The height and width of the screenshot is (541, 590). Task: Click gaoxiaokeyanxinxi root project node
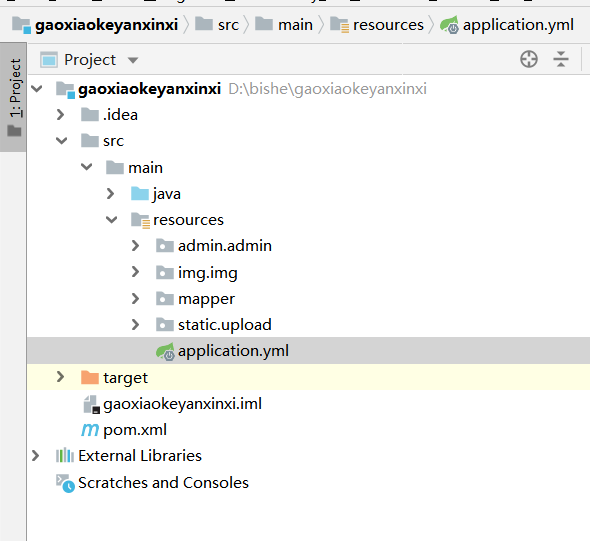pyautogui.click(x=149, y=89)
